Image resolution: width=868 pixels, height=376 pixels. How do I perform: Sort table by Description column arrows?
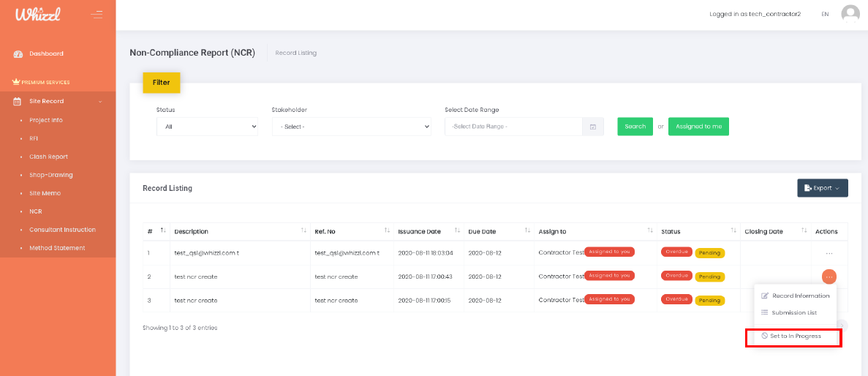click(x=303, y=231)
